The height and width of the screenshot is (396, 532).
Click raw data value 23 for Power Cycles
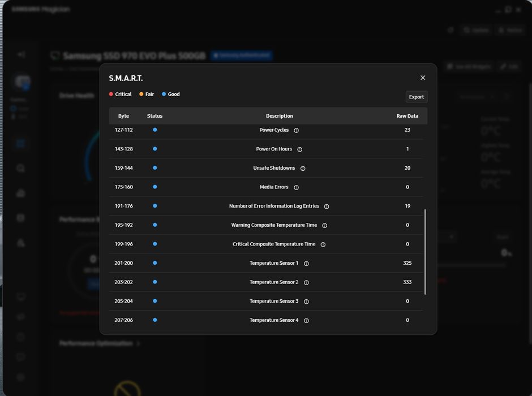click(x=407, y=130)
